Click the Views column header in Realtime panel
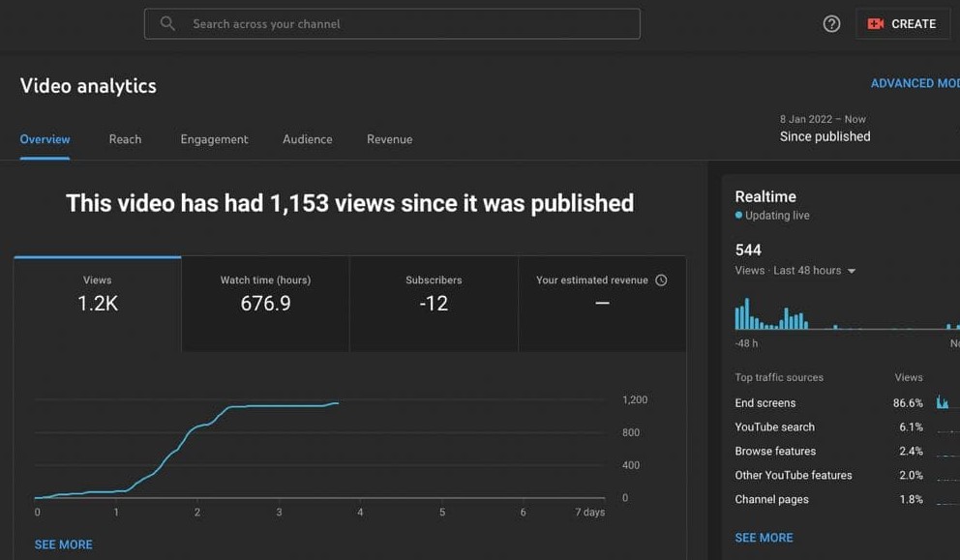 point(909,377)
